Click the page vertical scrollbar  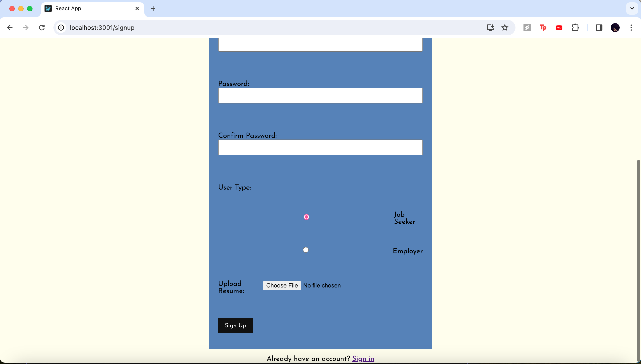(x=638, y=260)
